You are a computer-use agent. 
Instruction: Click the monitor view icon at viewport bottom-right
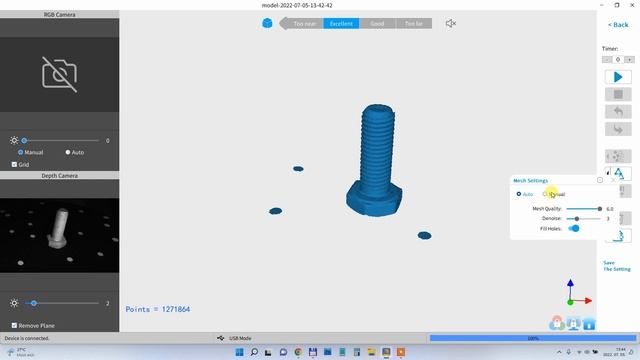click(573, 324)
